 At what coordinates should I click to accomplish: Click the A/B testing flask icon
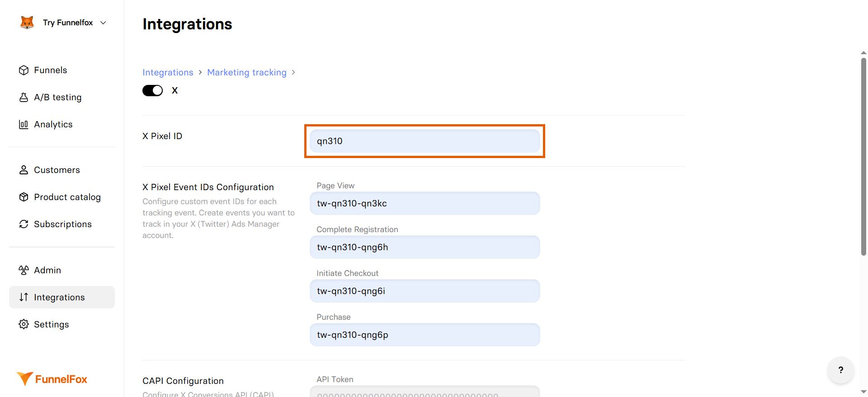tap(24, 97)
